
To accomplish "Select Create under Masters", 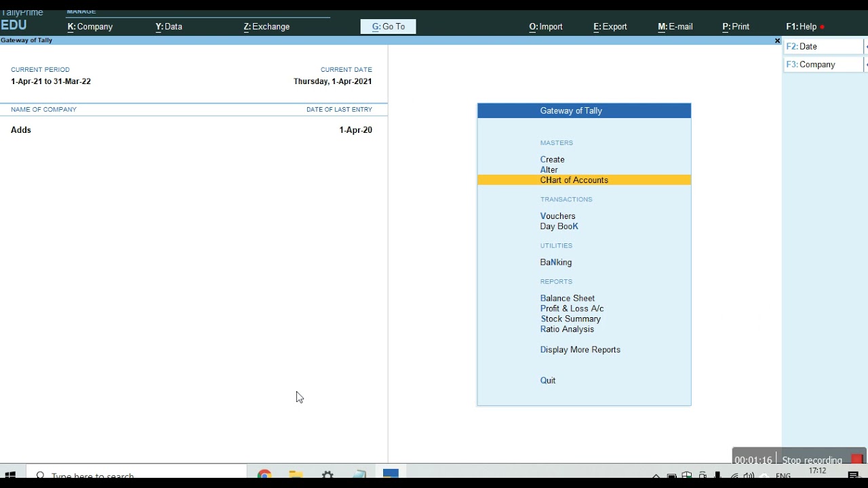I will click(x=553, y=159).
